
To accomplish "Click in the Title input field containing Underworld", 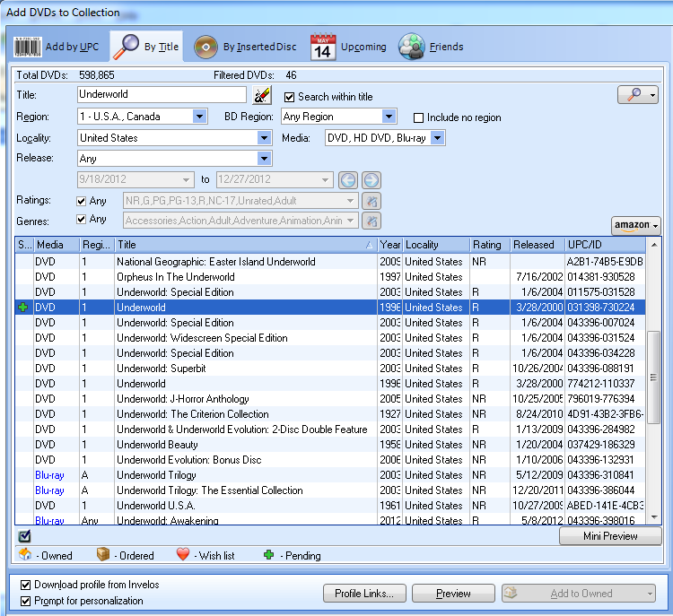I will click(162, 94).
